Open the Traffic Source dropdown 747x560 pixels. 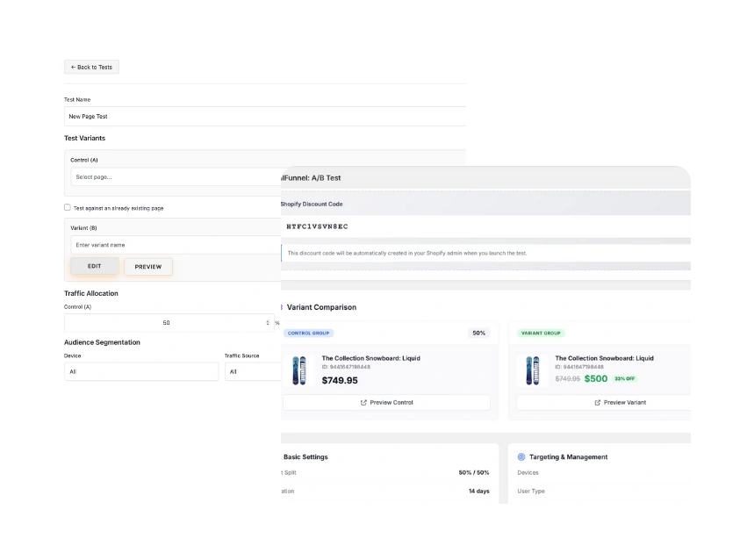pyautogui.click(x=253, y=372)
